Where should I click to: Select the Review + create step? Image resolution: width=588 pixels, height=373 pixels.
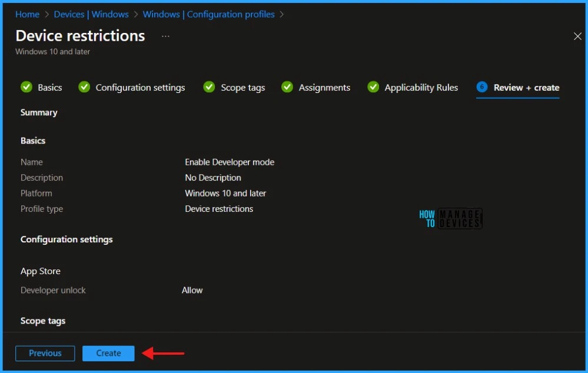pos(527,87)
